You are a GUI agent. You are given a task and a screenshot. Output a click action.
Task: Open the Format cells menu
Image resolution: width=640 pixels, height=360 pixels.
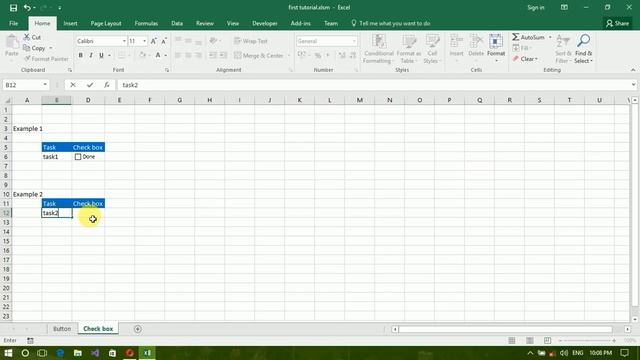496,48
